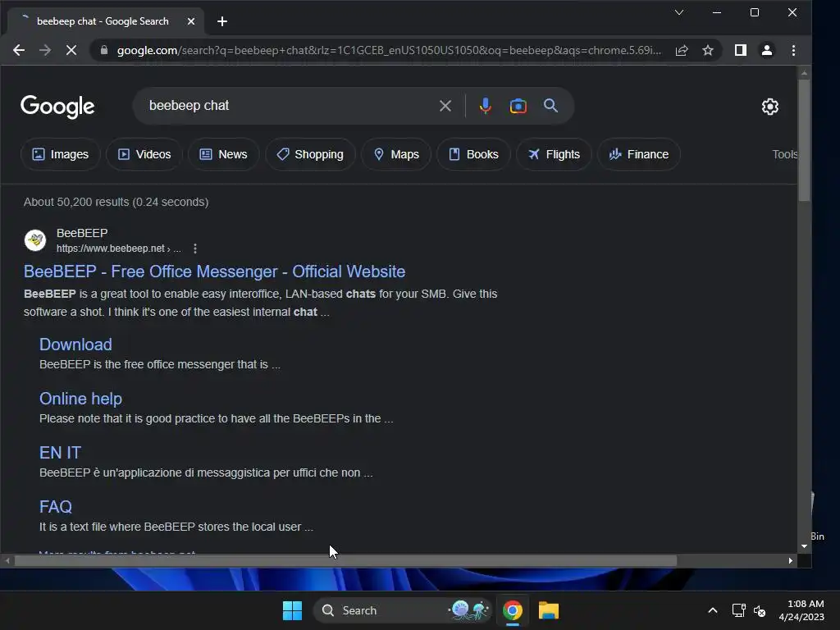Click the BeeBEEP bee favicon
This screenshot has height=630, width=840.
pyautogui.click(x=35, y=240)
